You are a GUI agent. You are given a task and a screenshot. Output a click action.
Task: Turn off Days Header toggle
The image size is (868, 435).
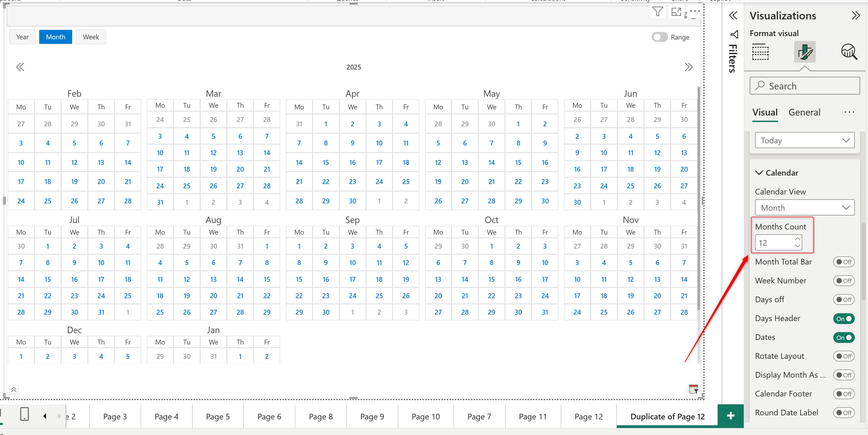(843, 318)
